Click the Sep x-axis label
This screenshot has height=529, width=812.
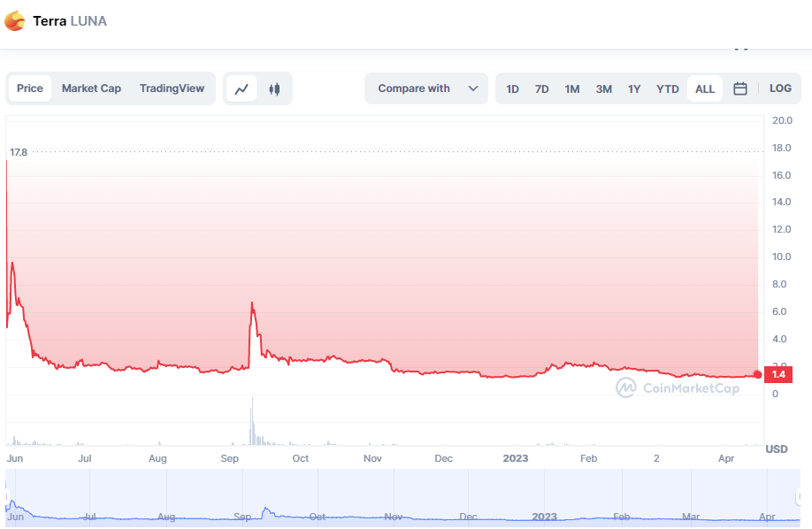pos(229,458)
